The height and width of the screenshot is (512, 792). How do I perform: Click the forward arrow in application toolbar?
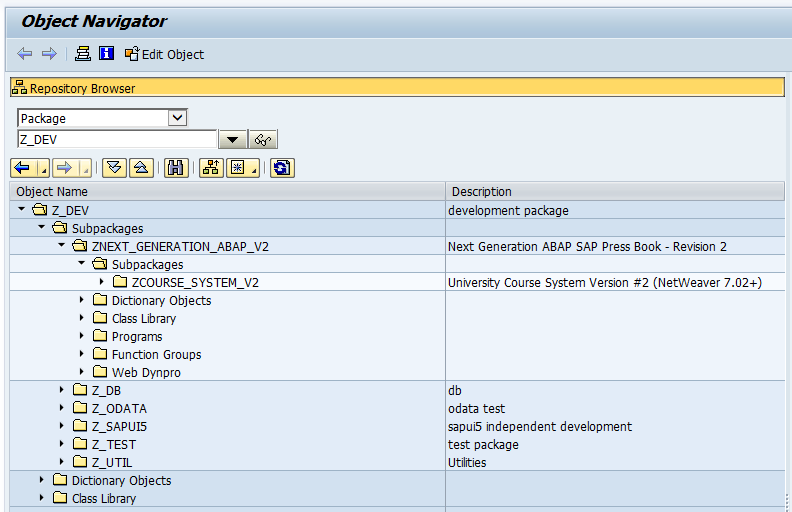49,54
